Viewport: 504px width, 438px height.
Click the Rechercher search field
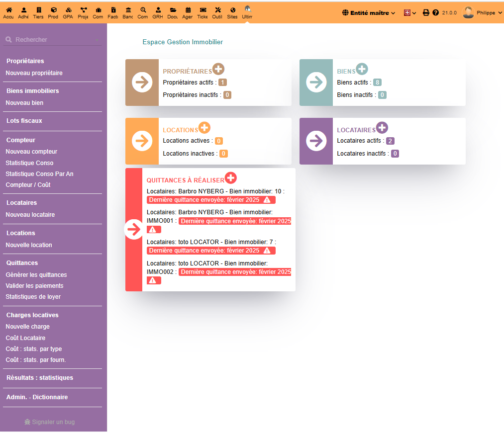pyautogui.click(x=52, y=39)
